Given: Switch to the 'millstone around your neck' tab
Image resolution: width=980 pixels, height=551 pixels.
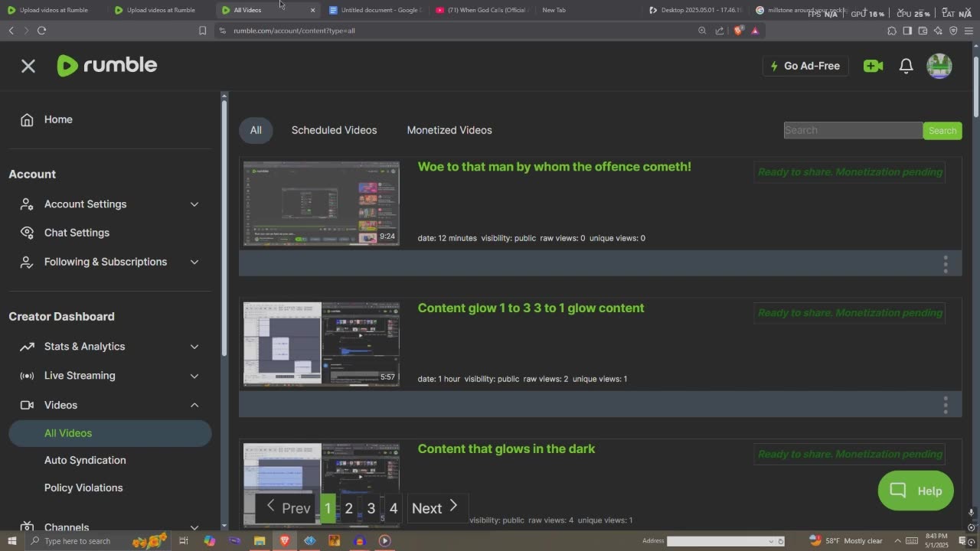Looking at the screenshot, I should point(801,10).
